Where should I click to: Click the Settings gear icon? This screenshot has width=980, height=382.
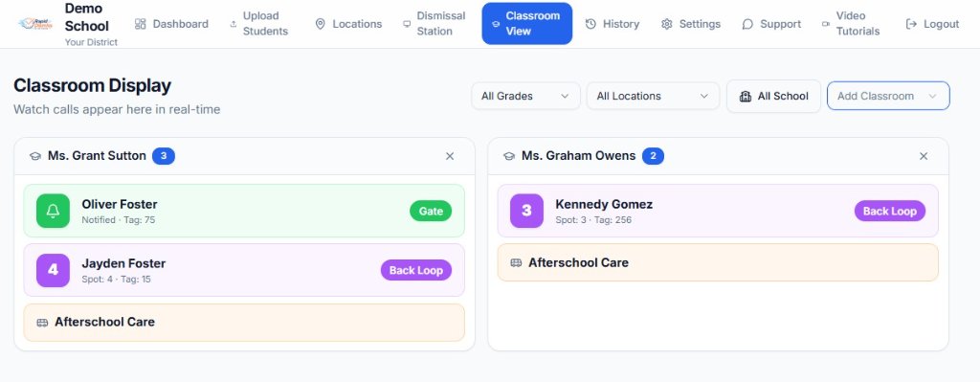coord(667,24)
